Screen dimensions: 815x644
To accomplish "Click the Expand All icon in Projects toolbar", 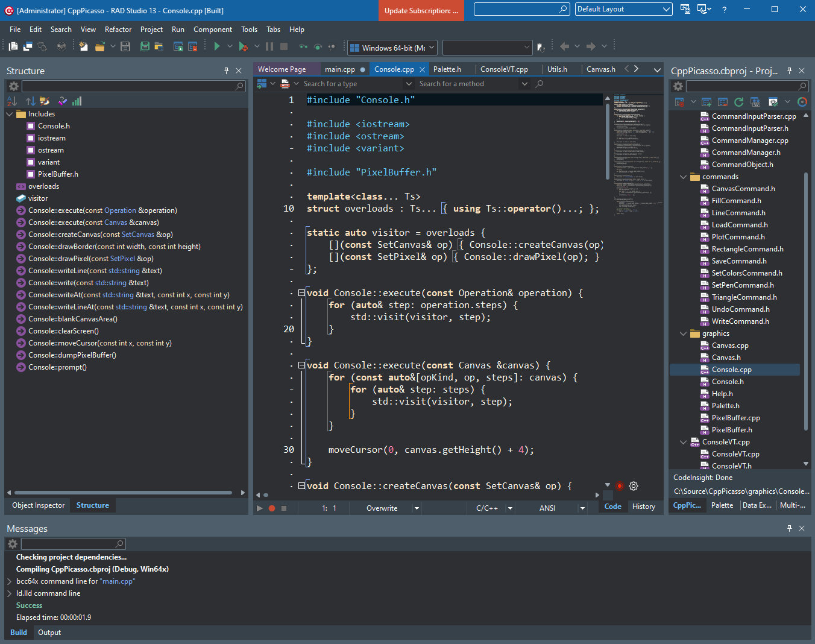I will (706, 102).
